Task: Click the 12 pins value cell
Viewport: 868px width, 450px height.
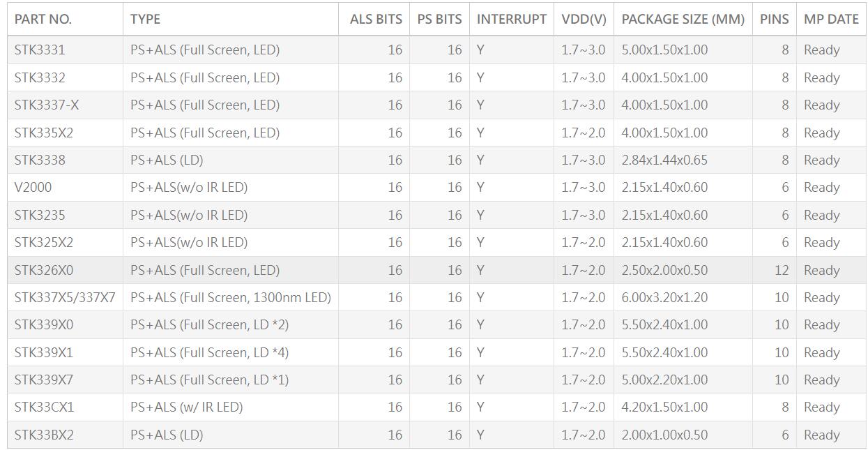Action: pyautogui.click(x=781, y=270)
